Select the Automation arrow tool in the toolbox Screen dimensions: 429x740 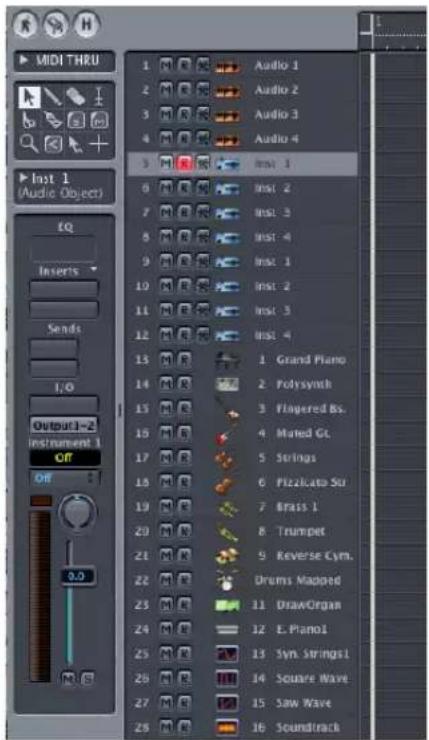[76, 144]
